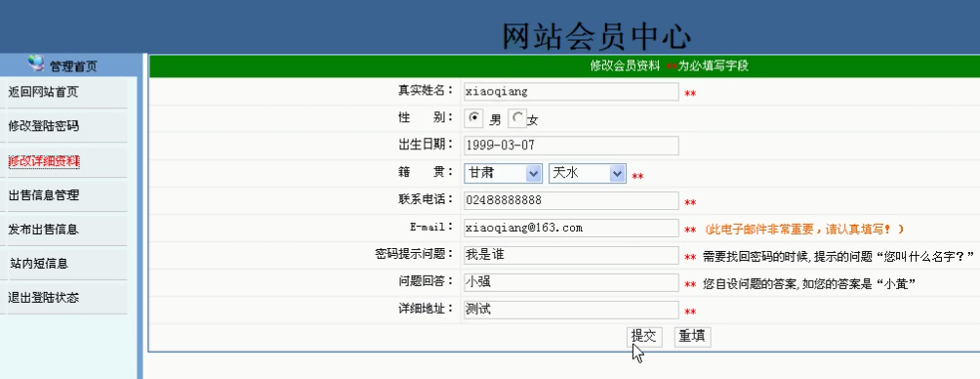Select 修改详细资料 in sidebar
The image size is (980, 379).
coord(43,161)
